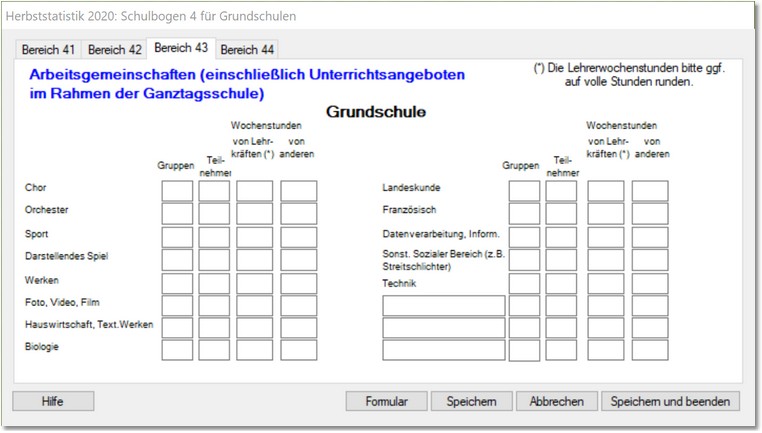Focus the Lehrkräfte hours field for Sport
The width and height of the screenshot is (762, 433).
pos(254,237)
